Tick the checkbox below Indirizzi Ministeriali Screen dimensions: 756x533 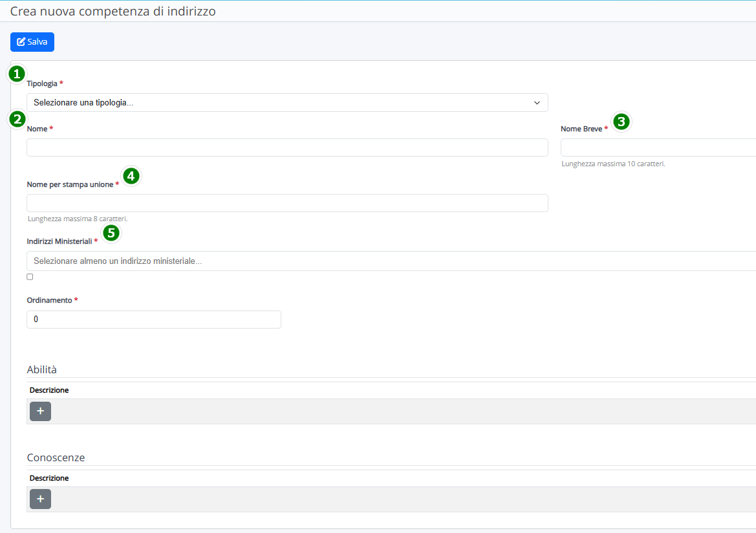point(30,277)
